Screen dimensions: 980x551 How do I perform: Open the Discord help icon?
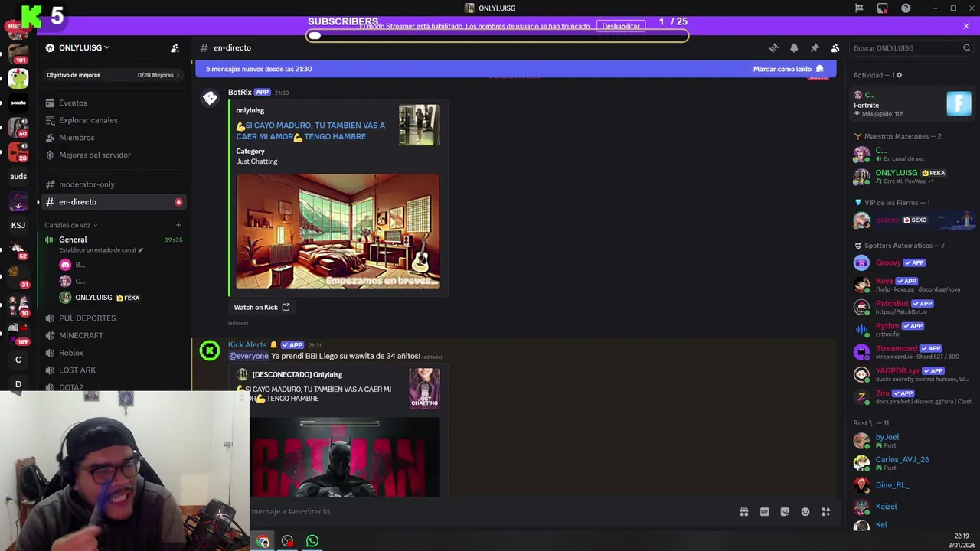906,8
